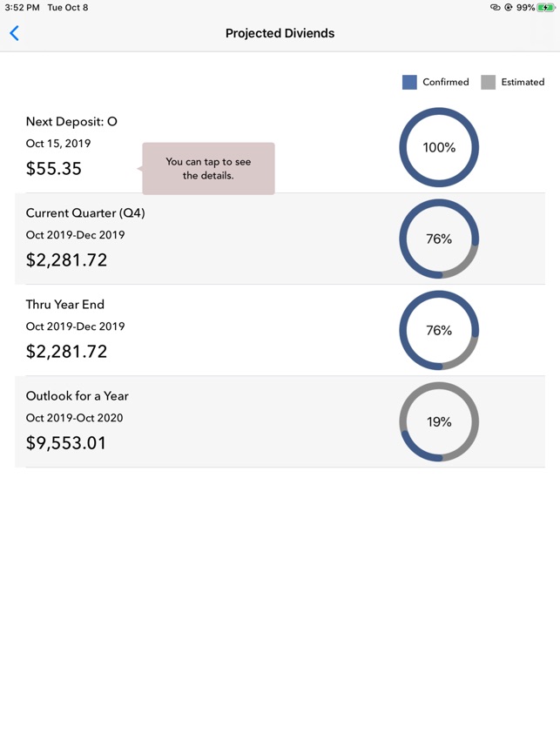Tap Tue Oct 8 in the status bar
560x747 pixels.
coord(67,8)
